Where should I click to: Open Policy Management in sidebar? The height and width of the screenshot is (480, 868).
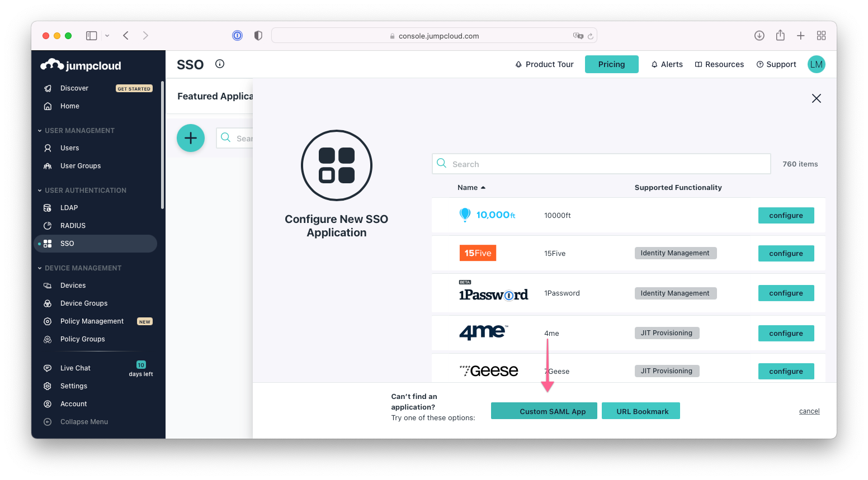click(92, 321)
